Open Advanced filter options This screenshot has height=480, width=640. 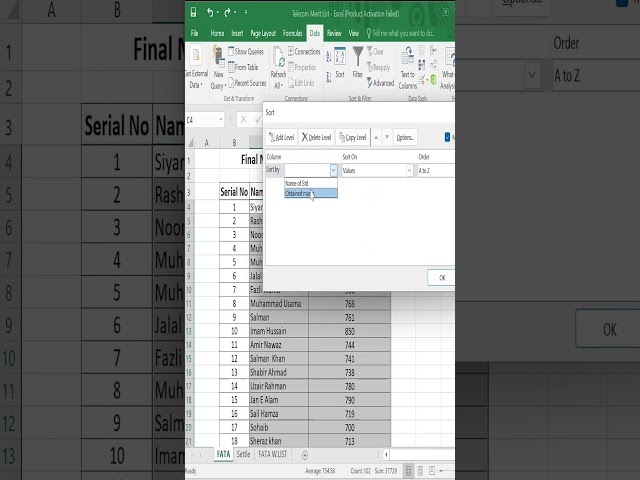tap(380, 83)
